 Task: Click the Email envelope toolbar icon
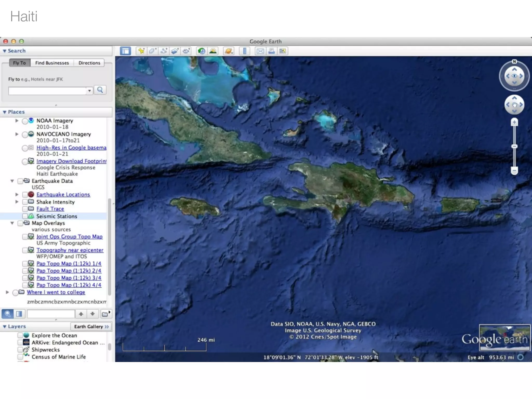pyautogui.click(x=260, y=51)
